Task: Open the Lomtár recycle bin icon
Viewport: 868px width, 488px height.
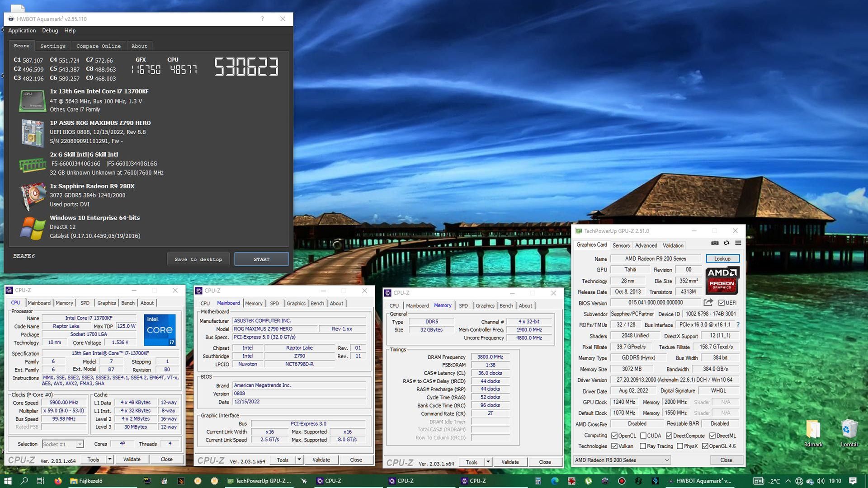Action: 849,433
